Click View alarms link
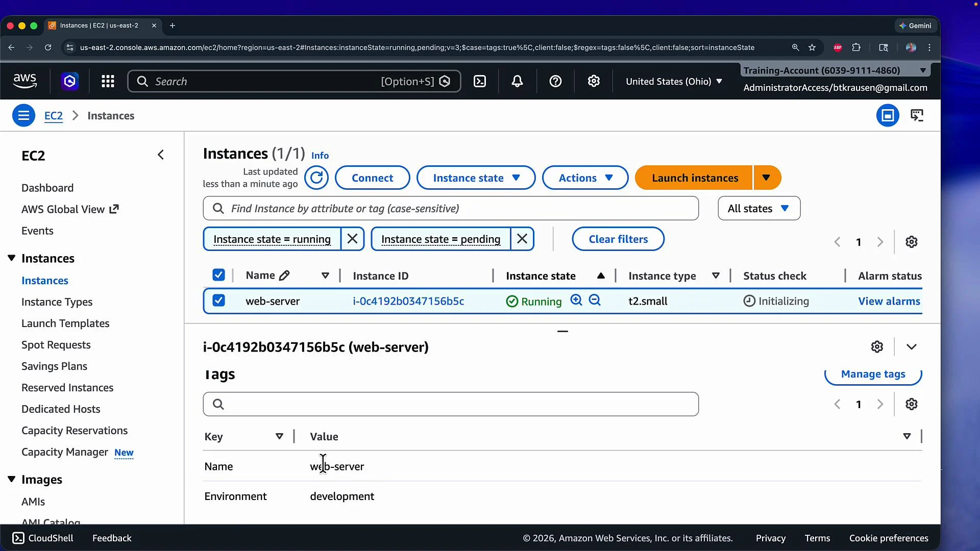This screenshot has height=551, width=980. (x=889, y=301)
